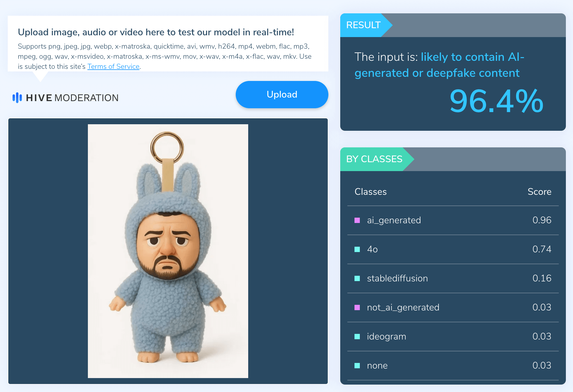Click the Hive Moderation logo icon

(x=17, y=98)
